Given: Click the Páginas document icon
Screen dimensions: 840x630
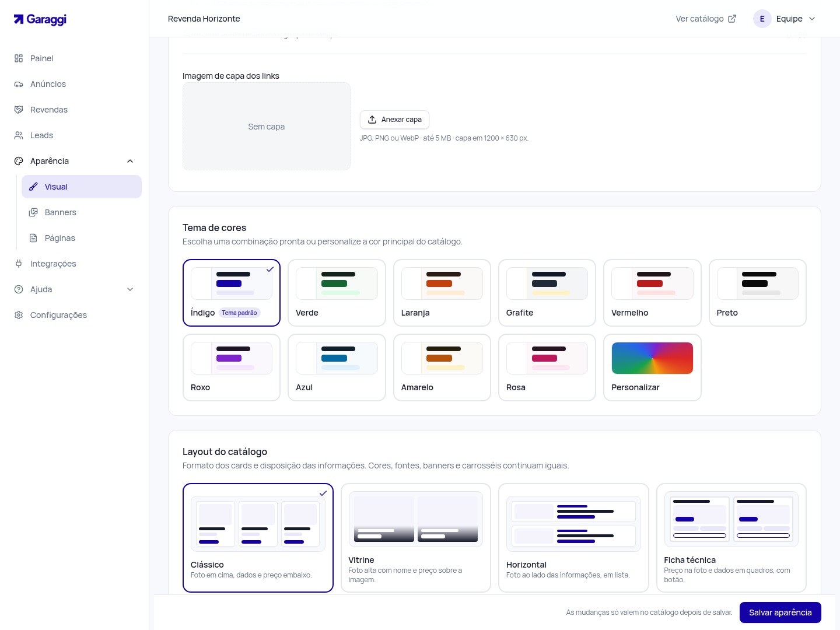Looking at the screenshot, I should click(33, 238).
